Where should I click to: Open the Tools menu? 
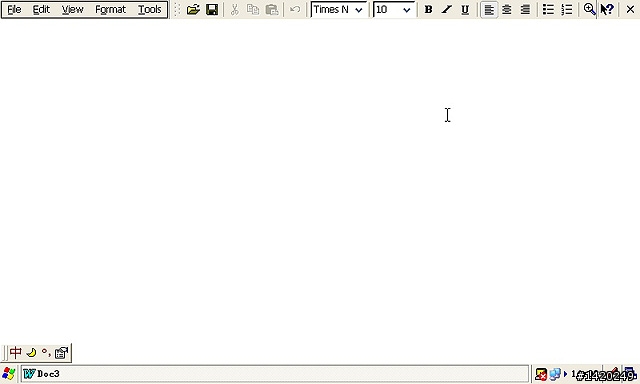(149, 9)
